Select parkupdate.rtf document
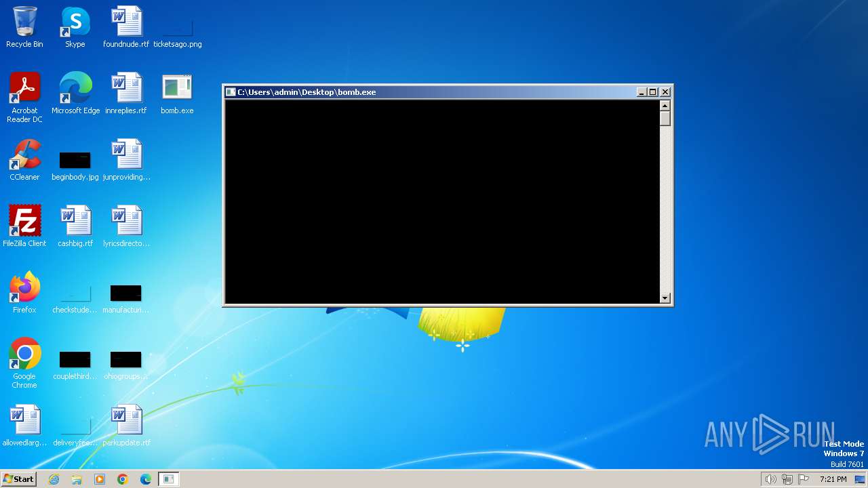 click(126, 426)
